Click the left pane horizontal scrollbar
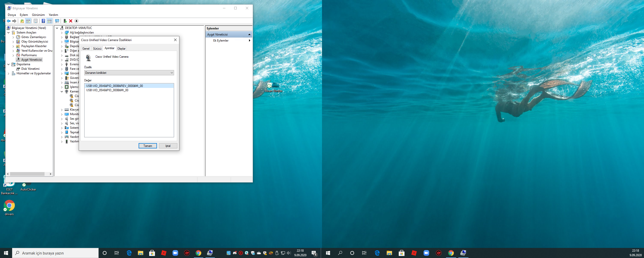 pyautogui.click(x=27, y=174)
